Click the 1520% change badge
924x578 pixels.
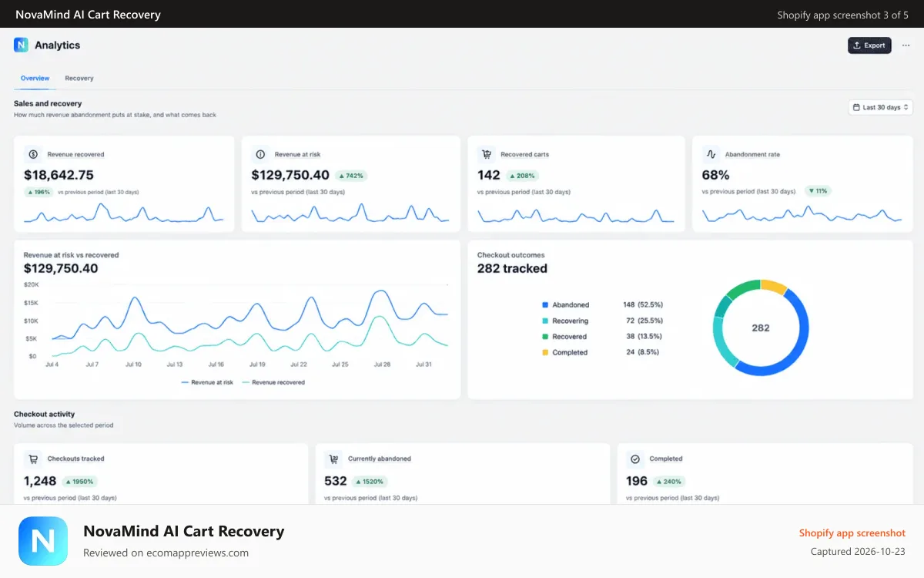click(x=370, y=481)
